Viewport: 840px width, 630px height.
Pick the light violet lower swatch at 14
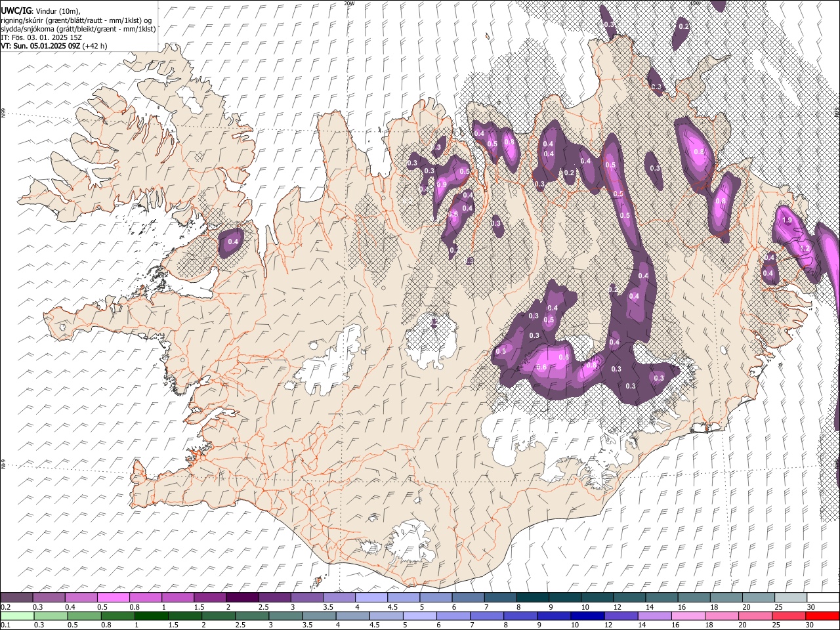pos(654,616)
